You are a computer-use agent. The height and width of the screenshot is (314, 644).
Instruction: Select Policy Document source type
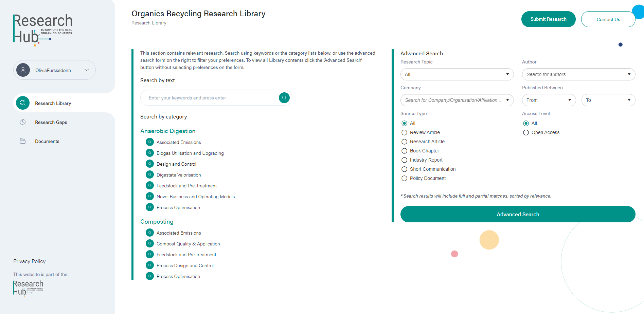404,178
